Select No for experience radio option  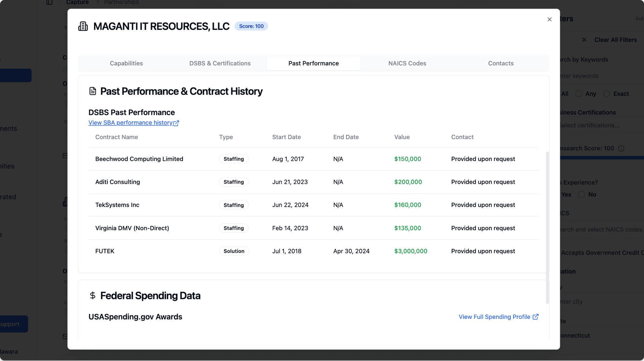[x=582, y=194]
